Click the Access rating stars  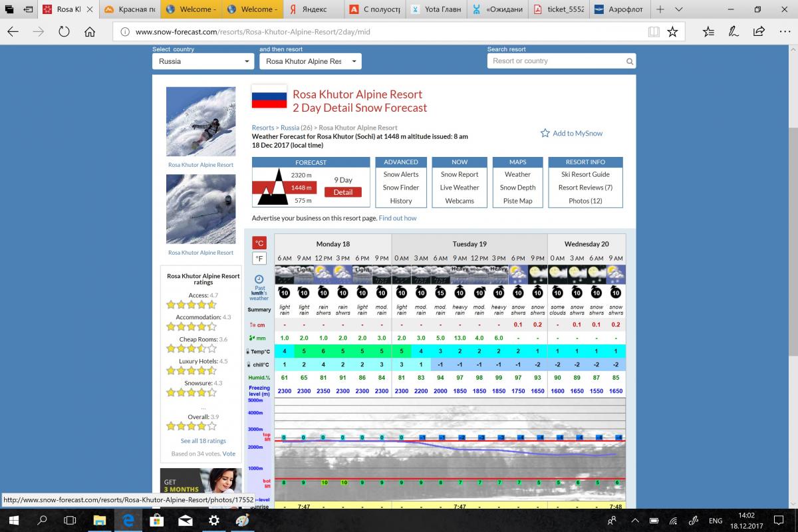(192, 304)
